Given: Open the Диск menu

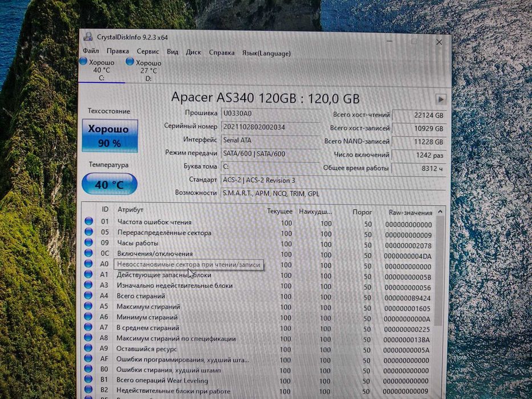Looking at the screenshot, I should (x=193, y=52).
